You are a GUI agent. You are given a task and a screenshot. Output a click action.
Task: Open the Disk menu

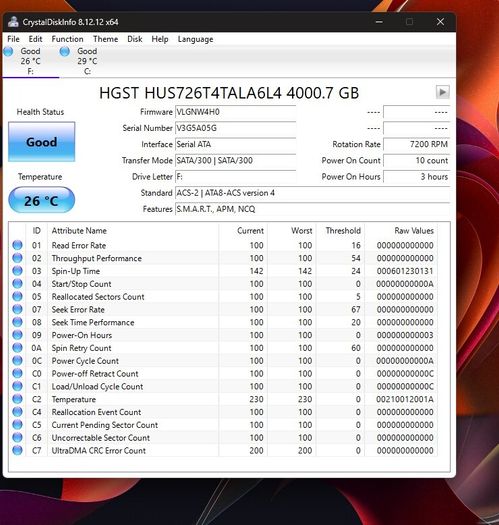coord(135,39)
